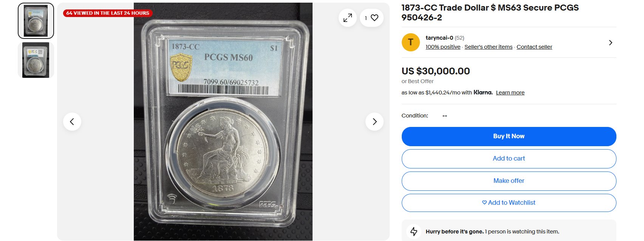Screen dimensions: 644x241
Task: Open the 100% positive feedback link
Action: [x=443, y=47]
